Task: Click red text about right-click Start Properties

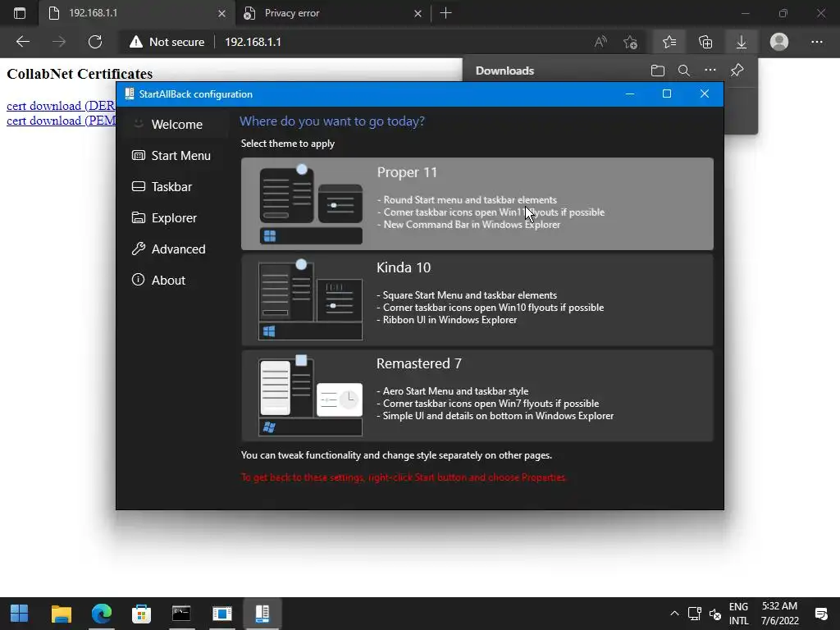Action: coord(404,477)
